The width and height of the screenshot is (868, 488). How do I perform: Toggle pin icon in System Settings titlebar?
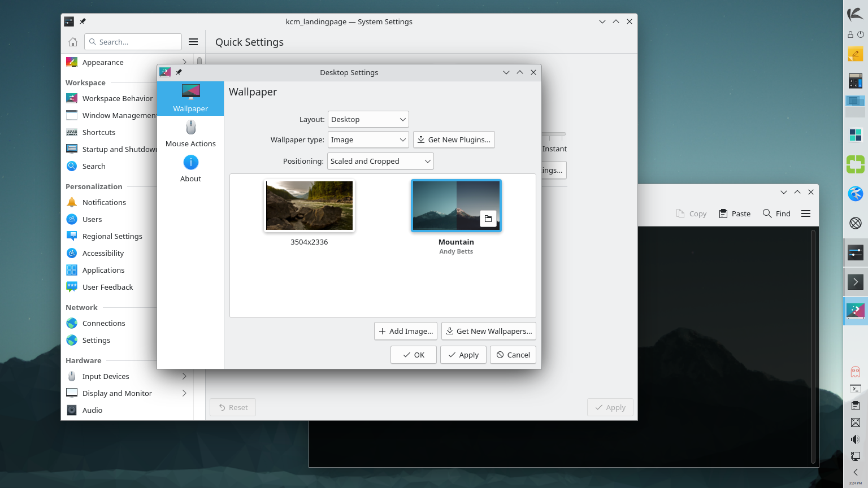pos(83,21)
